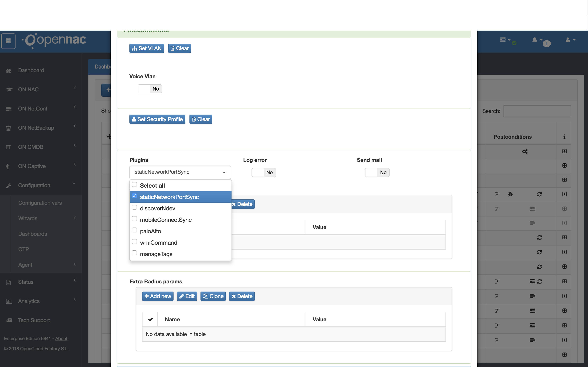Open Configuration vars menu item
588x367 pixels.
tap(40, 203)
